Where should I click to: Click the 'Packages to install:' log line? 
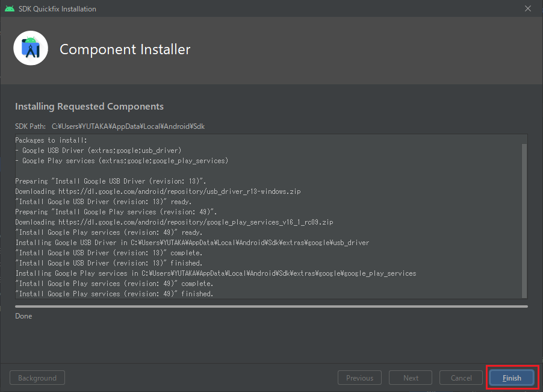[x=51, y=140]
